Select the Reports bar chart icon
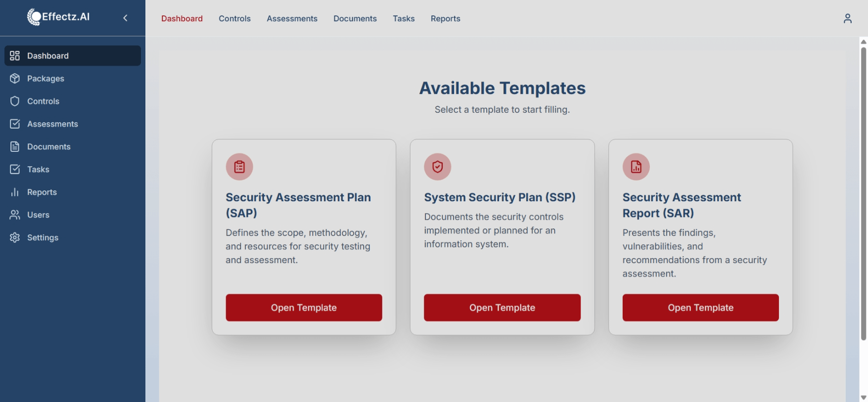Screen dimensions: 868x402 (x=15, y=192)
